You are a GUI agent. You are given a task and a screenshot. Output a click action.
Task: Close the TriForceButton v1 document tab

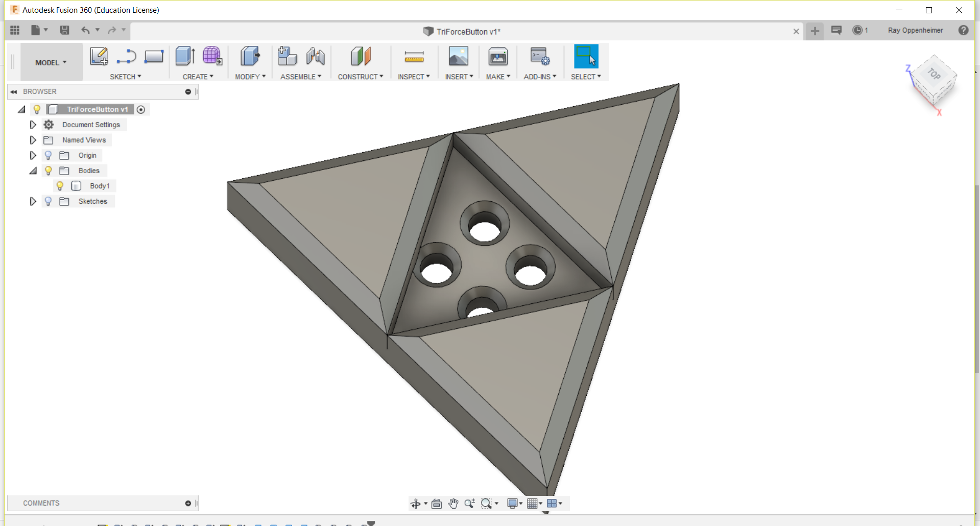click(796, 32)
